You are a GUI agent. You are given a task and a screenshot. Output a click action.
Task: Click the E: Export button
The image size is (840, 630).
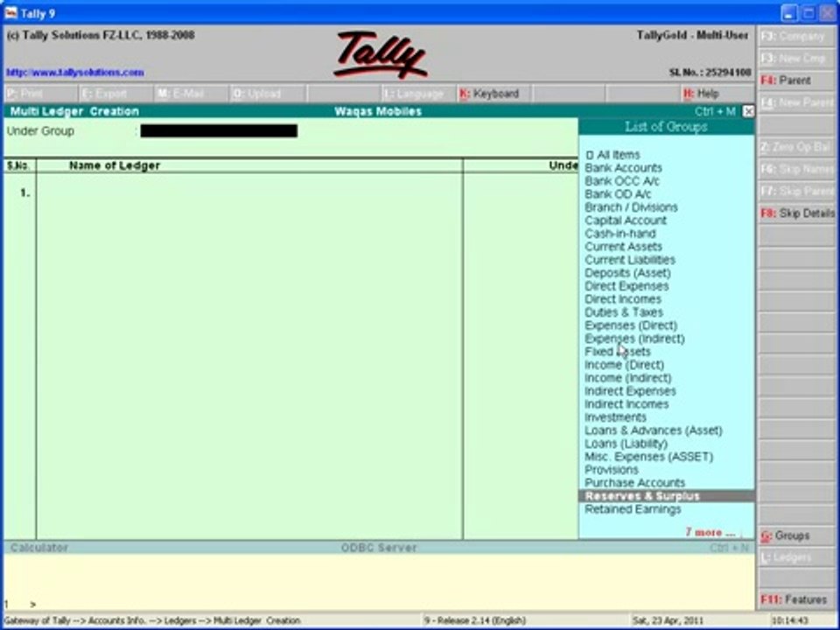tap(115, 94)
